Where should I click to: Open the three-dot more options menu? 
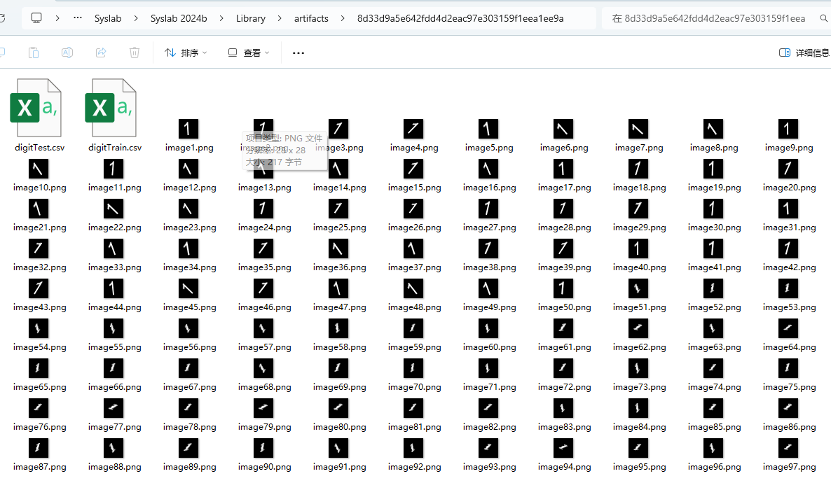(298, 52)
